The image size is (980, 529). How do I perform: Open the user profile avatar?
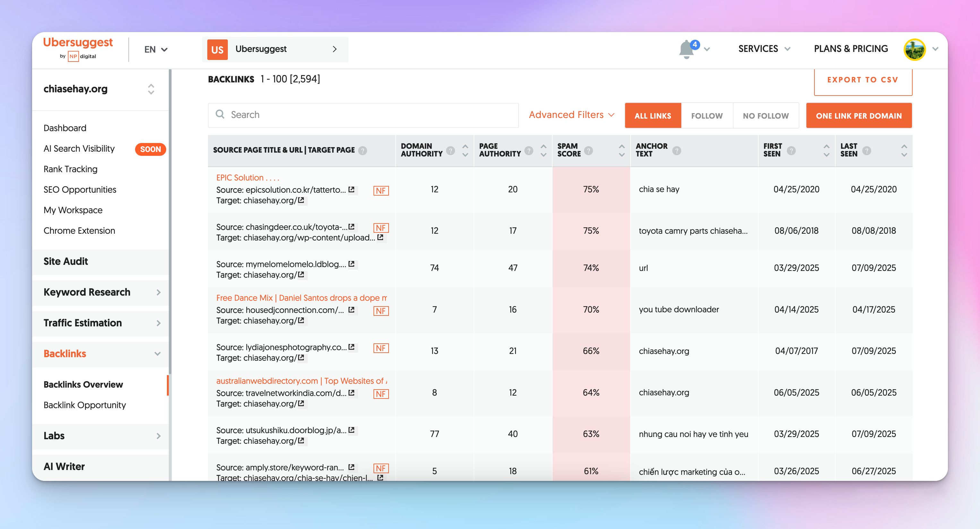point(914,49)
